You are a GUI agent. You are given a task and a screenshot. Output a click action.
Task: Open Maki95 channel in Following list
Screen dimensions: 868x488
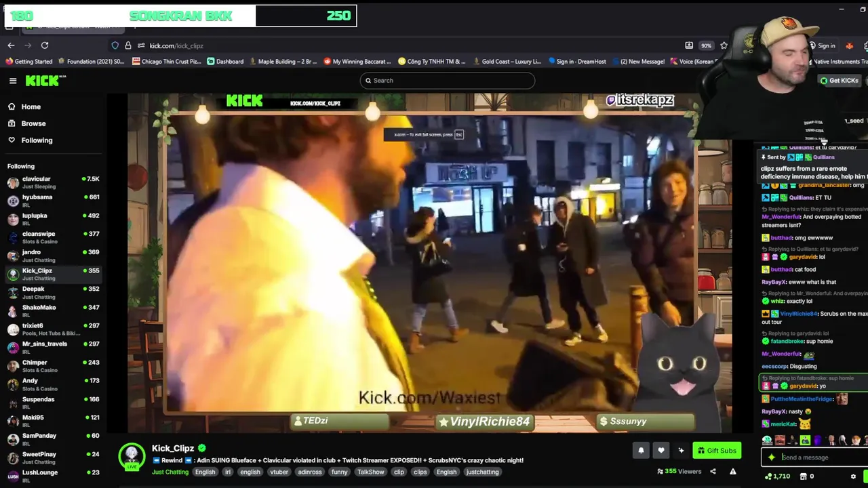pos(53,421)
